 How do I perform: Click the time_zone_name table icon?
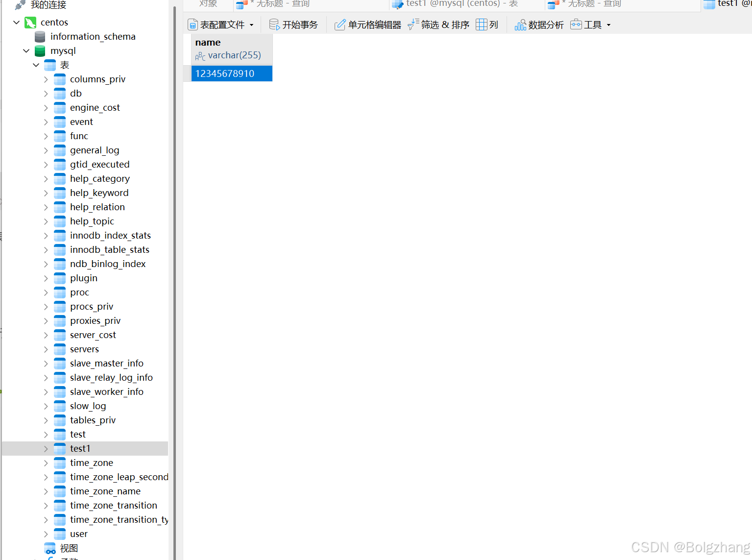pos(60,491)
